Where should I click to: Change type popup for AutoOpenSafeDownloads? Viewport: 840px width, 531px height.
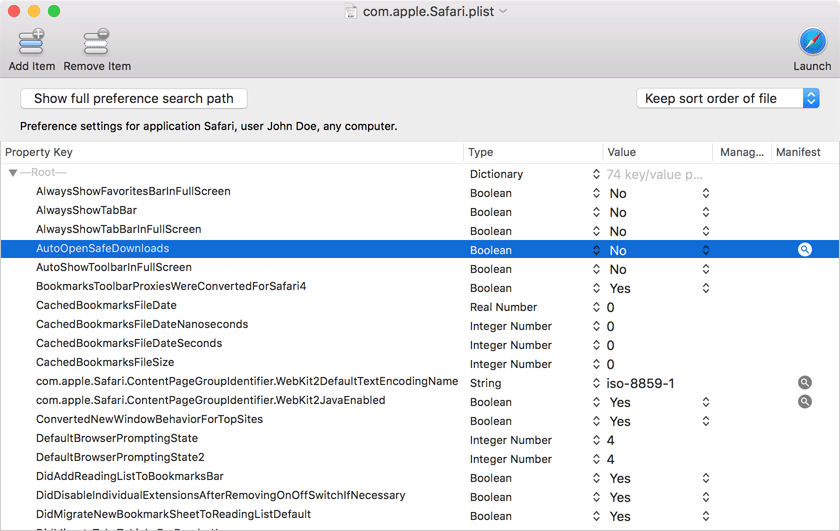click(596, 250)
